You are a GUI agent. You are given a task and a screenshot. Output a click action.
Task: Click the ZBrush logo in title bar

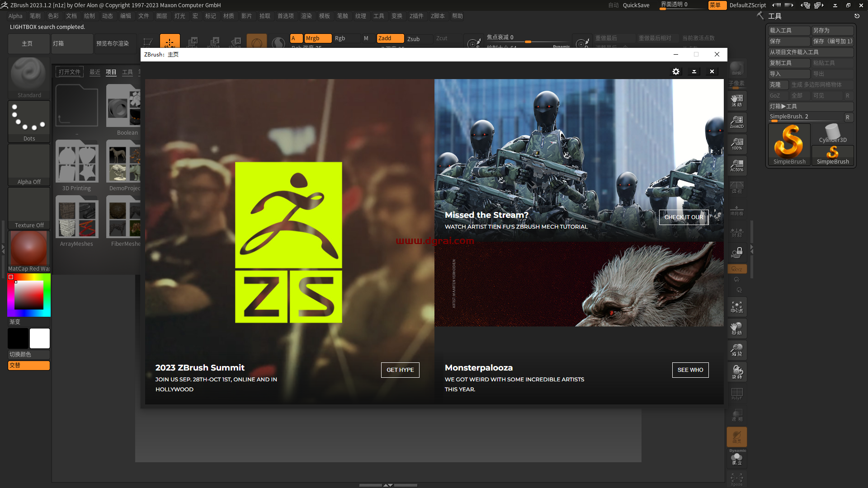(x=5, y=5)
